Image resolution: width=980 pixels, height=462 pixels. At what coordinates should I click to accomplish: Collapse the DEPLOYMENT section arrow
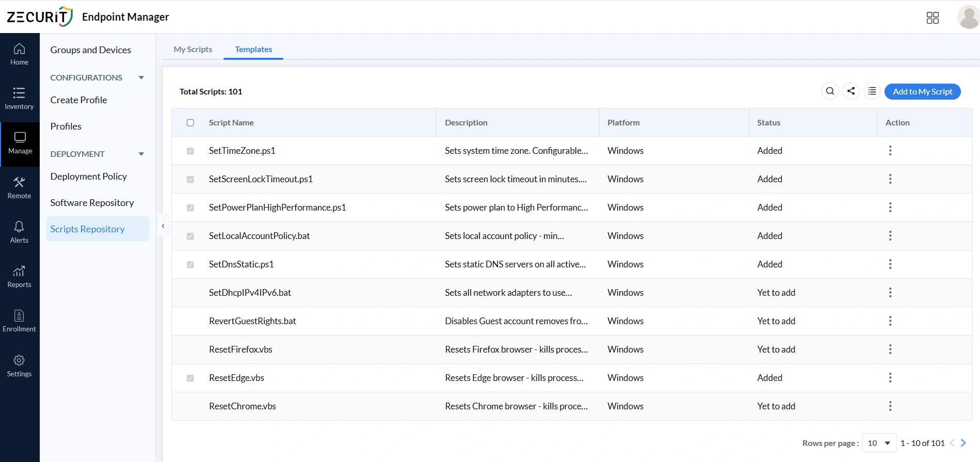(141, 154)
